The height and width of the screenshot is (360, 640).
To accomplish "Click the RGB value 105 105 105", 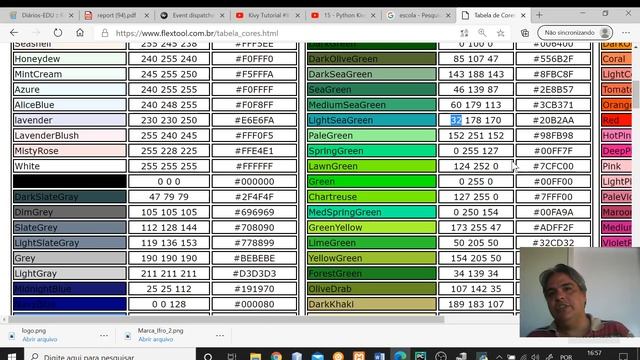I will 169,212.
